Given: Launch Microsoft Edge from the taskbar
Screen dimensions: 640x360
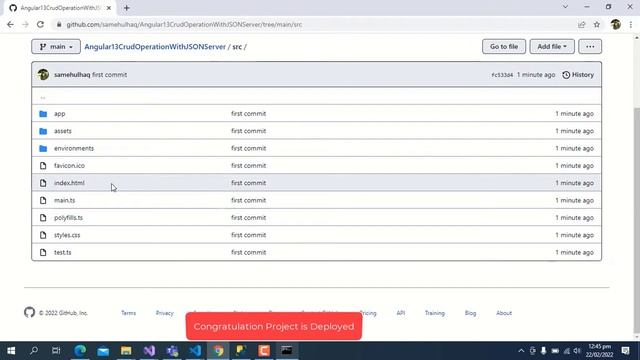Looking at the screenshot, I should pos(80,351).
